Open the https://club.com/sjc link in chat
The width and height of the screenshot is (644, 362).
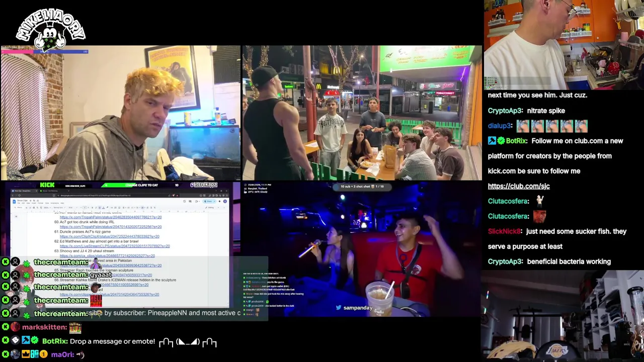pyautogui.click(x=519, y=186)
